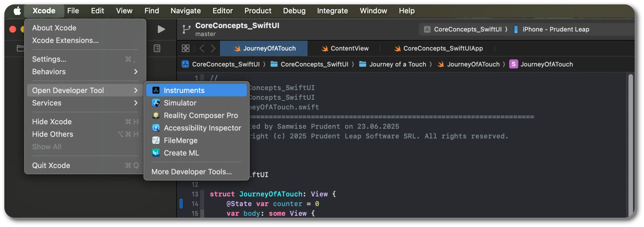Open More Developer Tools...
The image size is (644, 227).
[196, 172]
